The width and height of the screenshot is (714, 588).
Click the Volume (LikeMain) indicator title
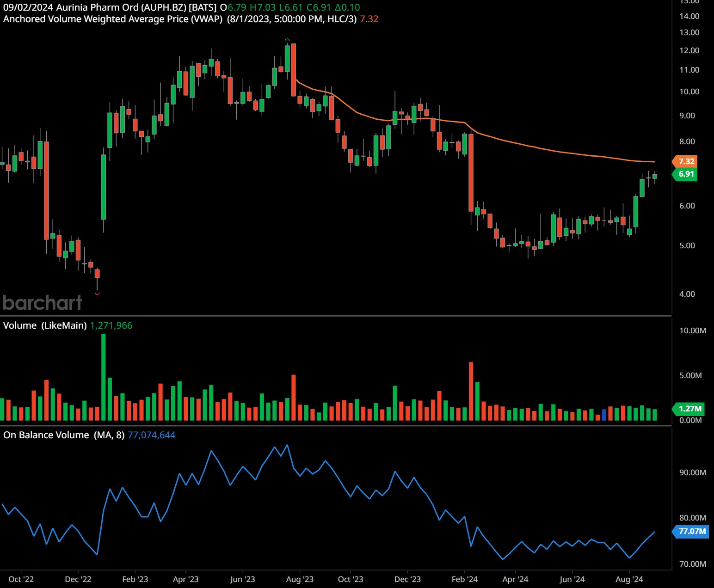[x=45, y=325]
